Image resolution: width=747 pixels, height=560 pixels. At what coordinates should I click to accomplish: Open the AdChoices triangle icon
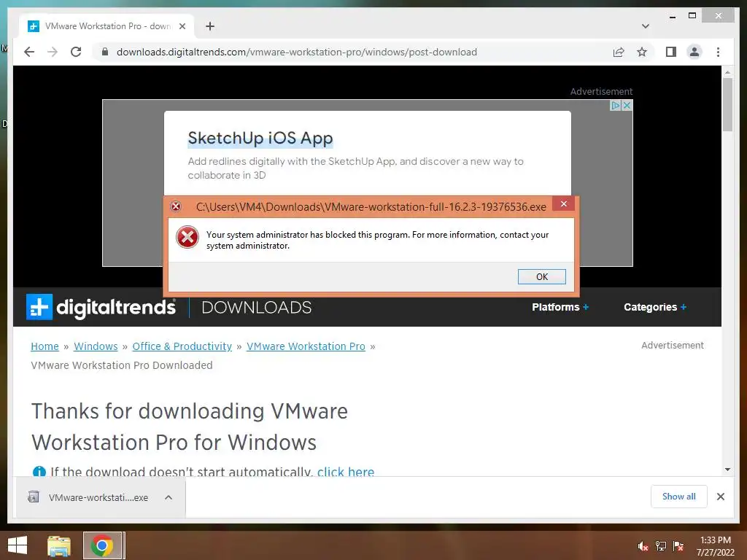click(616, 105)
